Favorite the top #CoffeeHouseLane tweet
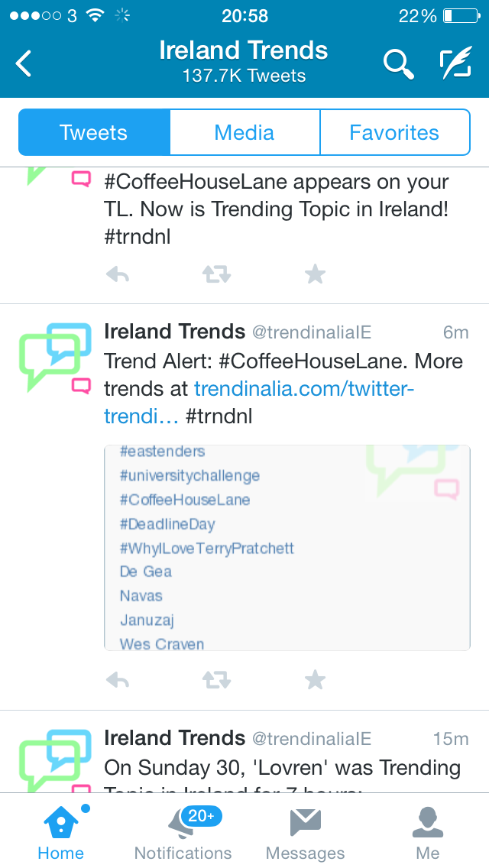 pyautogui.click(x=315, y=274)
